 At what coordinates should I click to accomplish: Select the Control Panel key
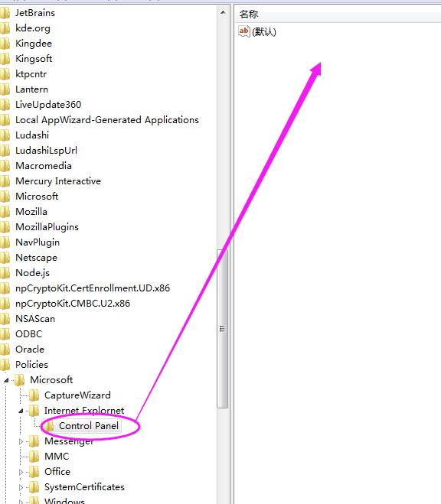89,426
